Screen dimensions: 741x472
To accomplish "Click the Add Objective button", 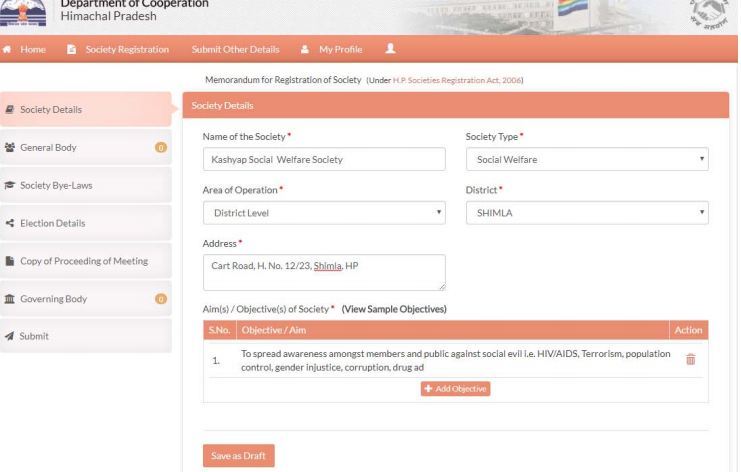I will click(x=455, y=388).
